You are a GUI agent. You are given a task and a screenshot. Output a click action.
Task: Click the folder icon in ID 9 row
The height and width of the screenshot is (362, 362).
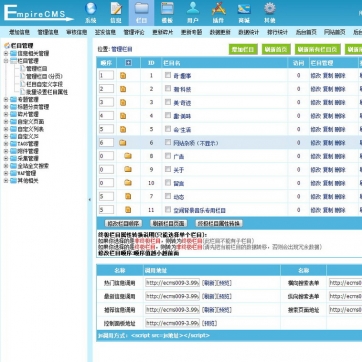click(x=128, y=169)
